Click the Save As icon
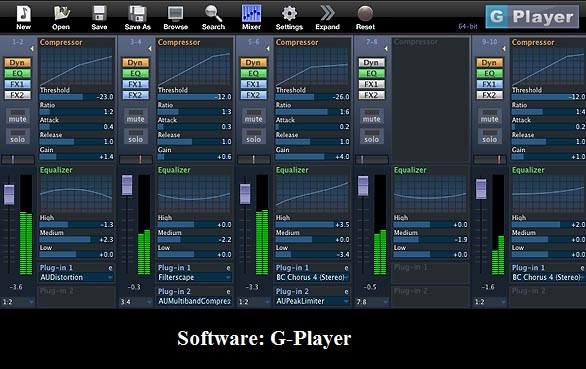Image resolution: width=586 pixels, height=369 pixels. pyautogui.click(x=137, y=14)
